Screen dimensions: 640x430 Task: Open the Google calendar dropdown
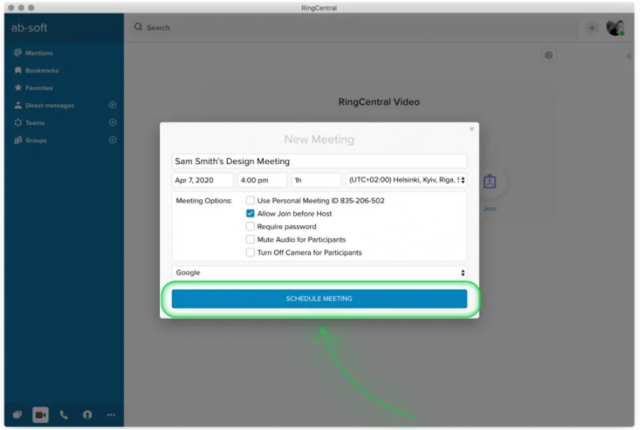[319, 272]
